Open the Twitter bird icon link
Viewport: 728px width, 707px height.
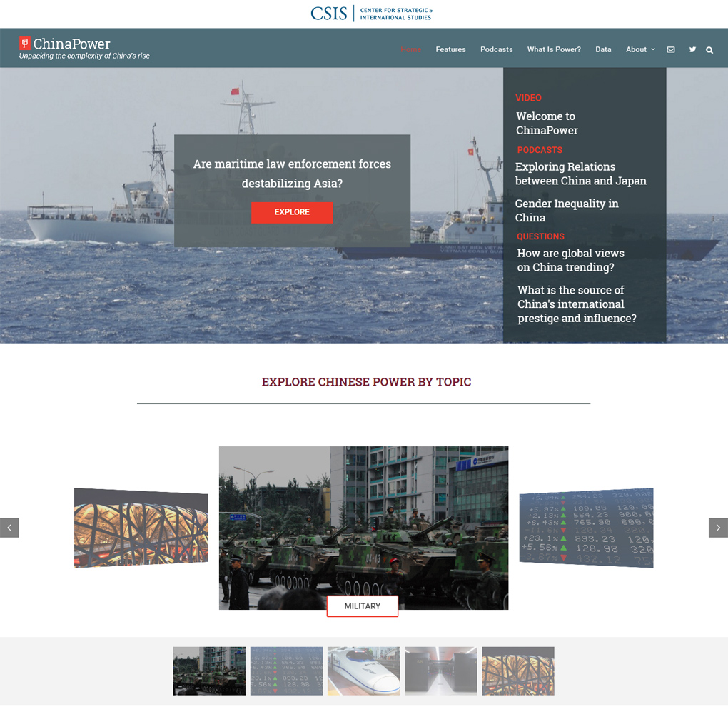[x=692, y=50]
